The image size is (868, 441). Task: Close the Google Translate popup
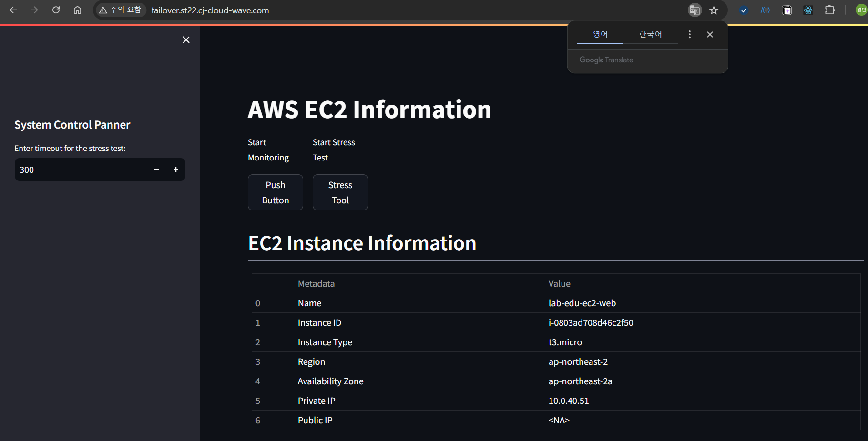(710, 34)
